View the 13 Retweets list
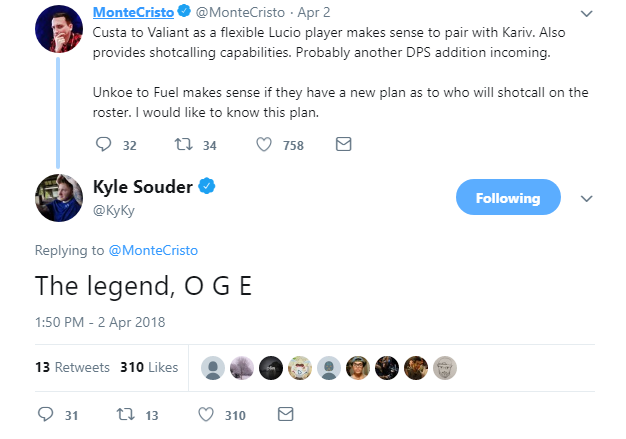 pyautogui.click(x=72, y=367)
